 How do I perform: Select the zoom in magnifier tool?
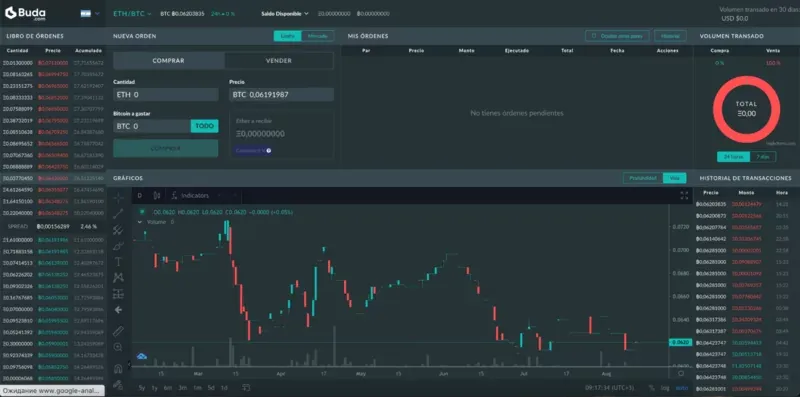(x=118, y=347)
